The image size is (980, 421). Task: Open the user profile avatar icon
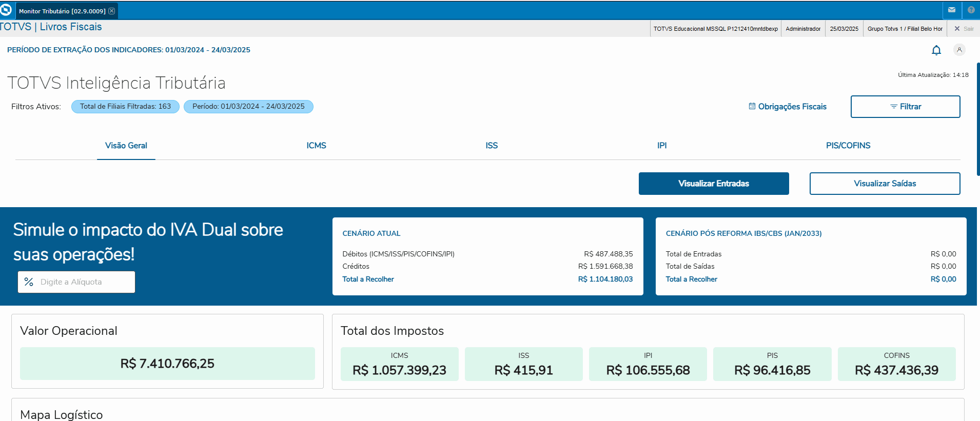point(959,50)
